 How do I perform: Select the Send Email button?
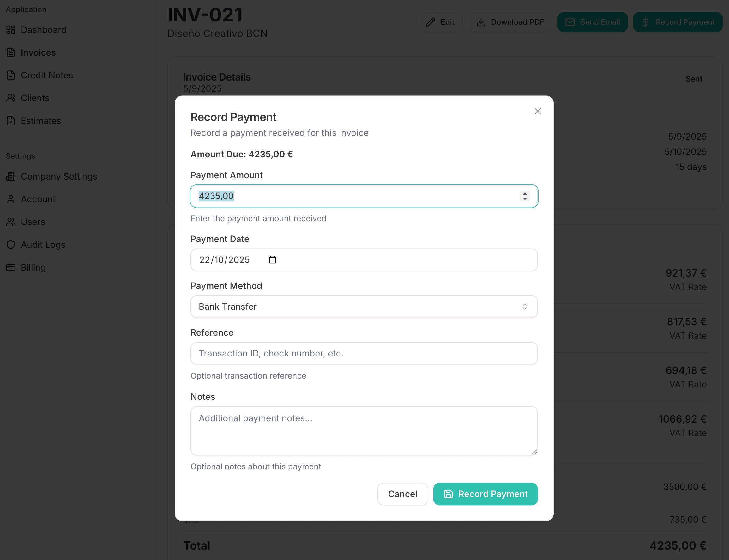593,22
